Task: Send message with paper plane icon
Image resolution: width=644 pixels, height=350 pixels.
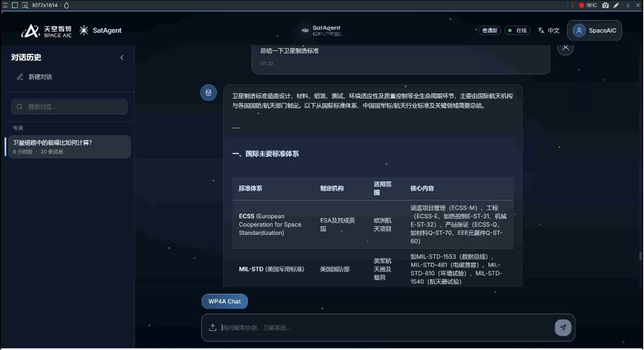Action: 563,328
